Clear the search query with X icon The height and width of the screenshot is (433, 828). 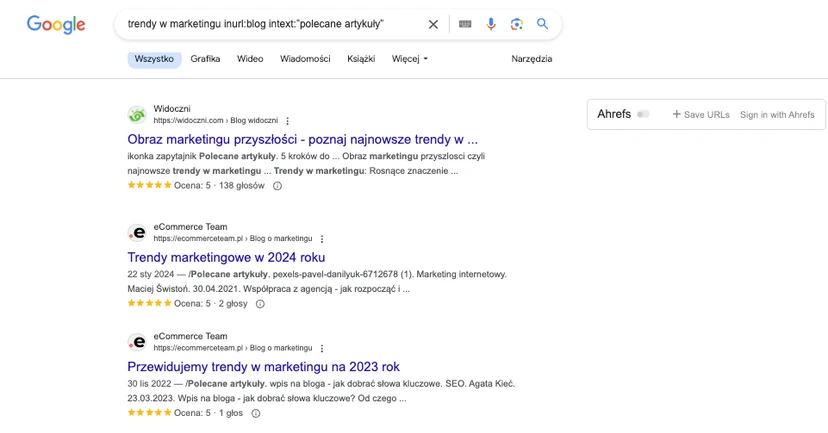pos(433,24)
